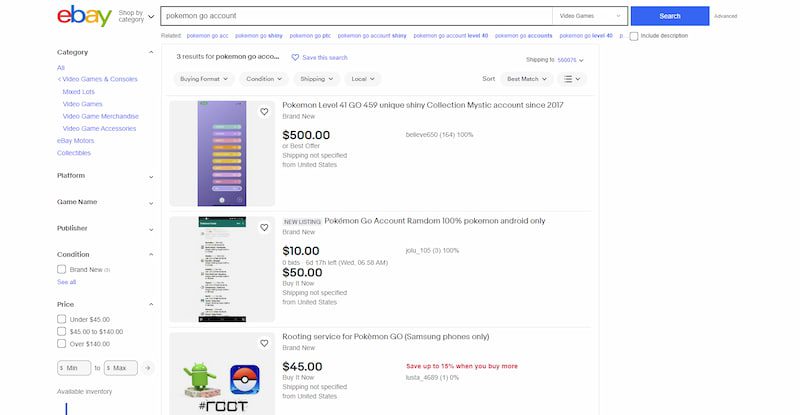Viewport: 800px width, 415px height.
Task: Click the blue Search button
Action: (x=670, y=16)
